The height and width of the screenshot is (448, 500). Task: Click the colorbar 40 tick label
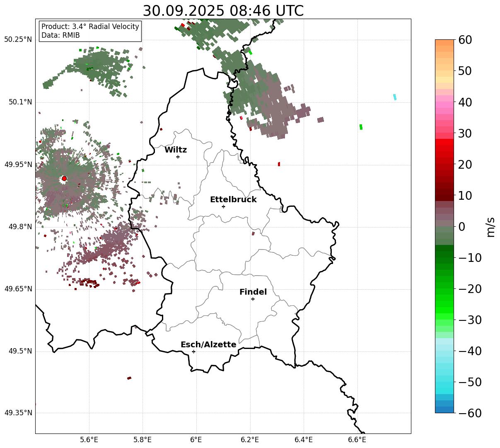(x=465, y=102)
